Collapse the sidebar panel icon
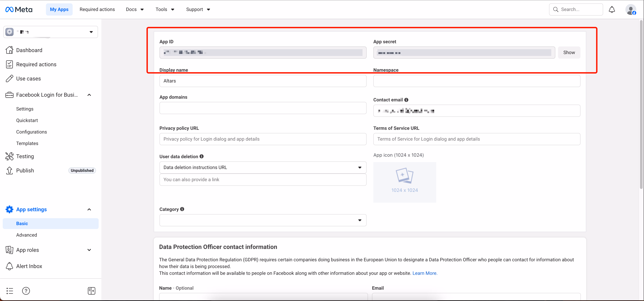Image resolution: width=644 pixels, height=301 pixels. click(92, 291)
